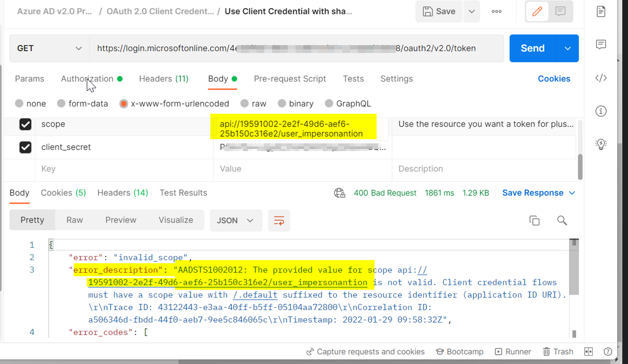Open the response Body tab

[19, 193]
